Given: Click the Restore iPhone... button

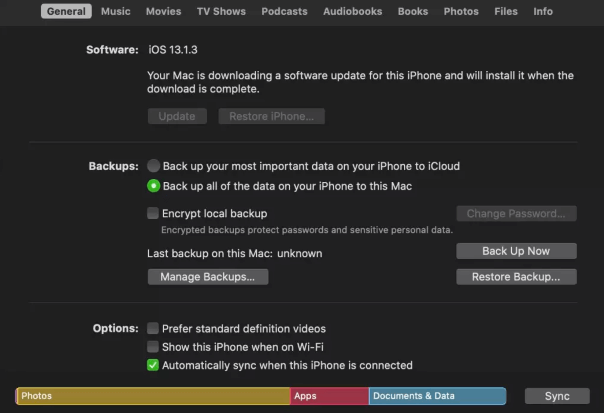Looking at the screenshot, I should 272,116.
